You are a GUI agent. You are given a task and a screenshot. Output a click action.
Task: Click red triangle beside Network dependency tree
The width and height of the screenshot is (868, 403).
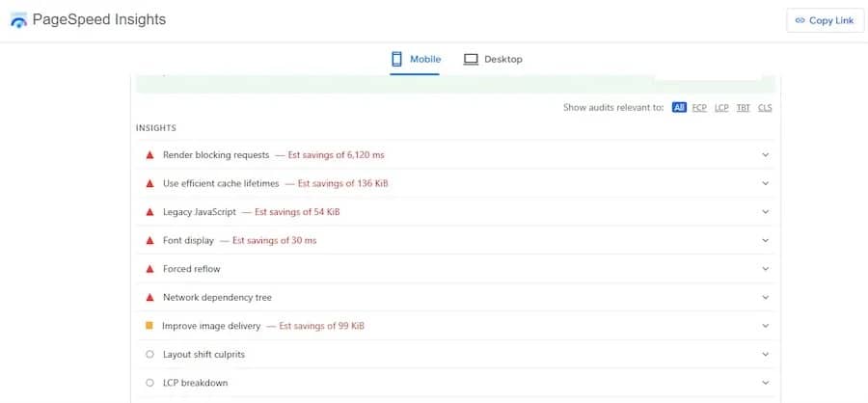tap(149, 297)
